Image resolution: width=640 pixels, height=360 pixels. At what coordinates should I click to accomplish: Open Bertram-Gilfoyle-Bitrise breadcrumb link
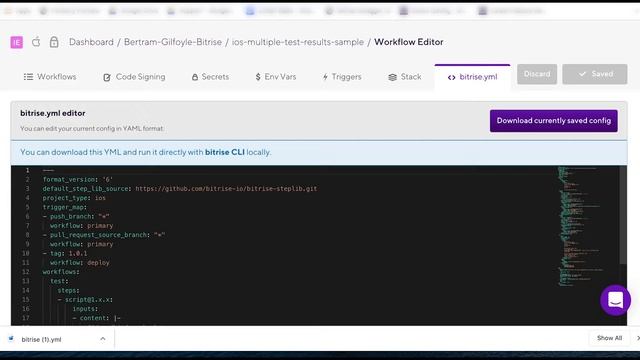pyautogui.click(x=173, y=42)
